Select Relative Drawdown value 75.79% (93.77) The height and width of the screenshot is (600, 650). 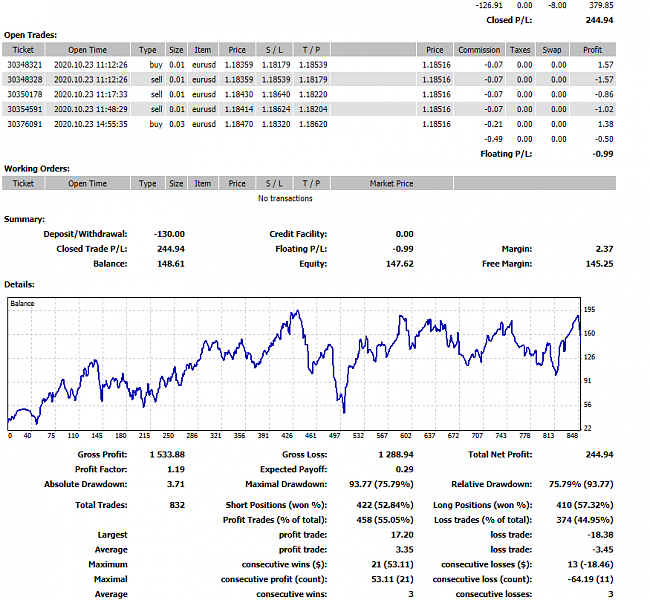[581, 484]
